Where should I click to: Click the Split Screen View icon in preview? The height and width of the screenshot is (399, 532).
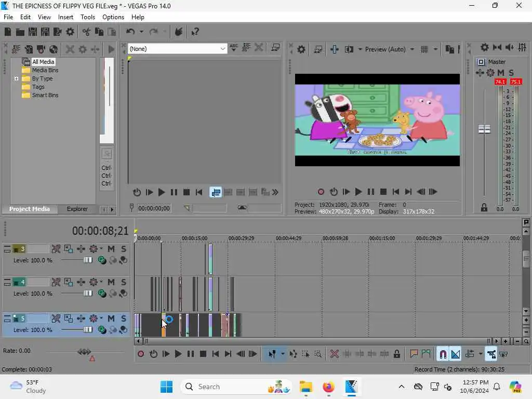tap(349, 49)
